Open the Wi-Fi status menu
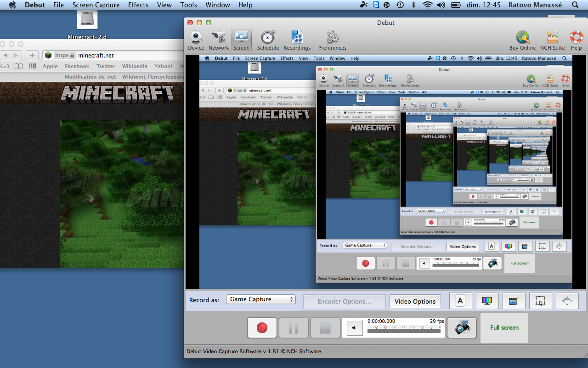Screen dimensions: 588x368 coord(428,5)
